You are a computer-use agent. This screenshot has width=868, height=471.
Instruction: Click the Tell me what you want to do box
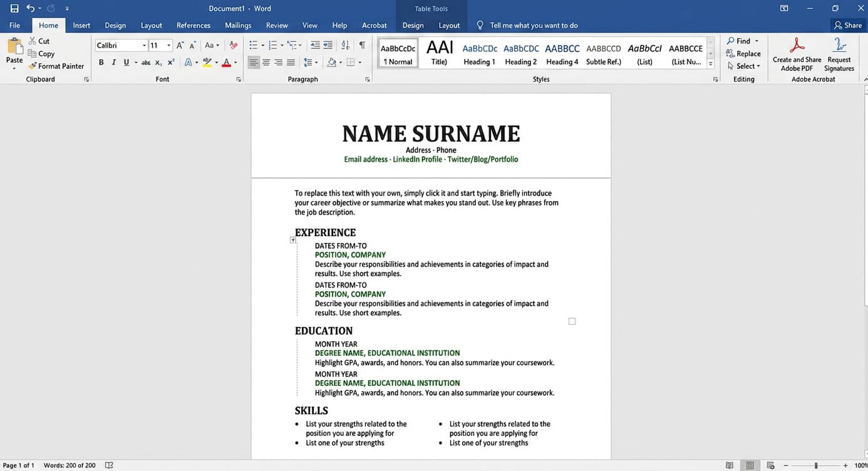[534, 25]
